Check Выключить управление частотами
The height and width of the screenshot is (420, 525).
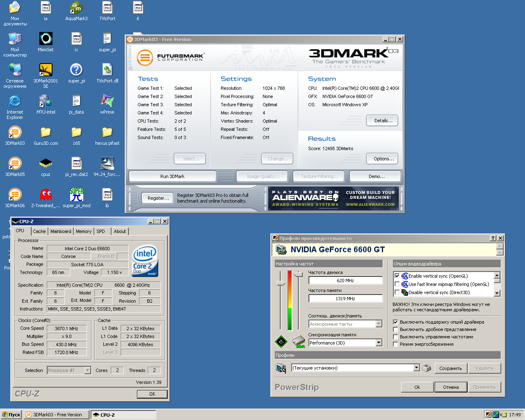point(396,337)
